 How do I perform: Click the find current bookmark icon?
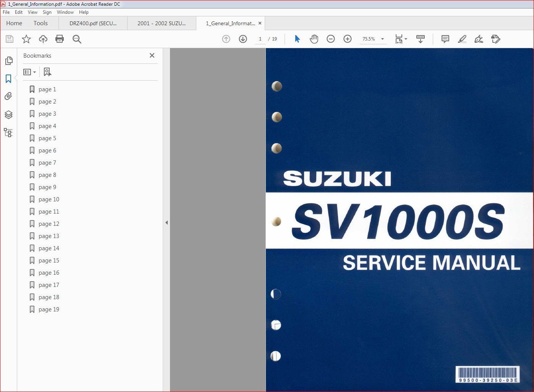pyautogui.click(x=47, y=72)
